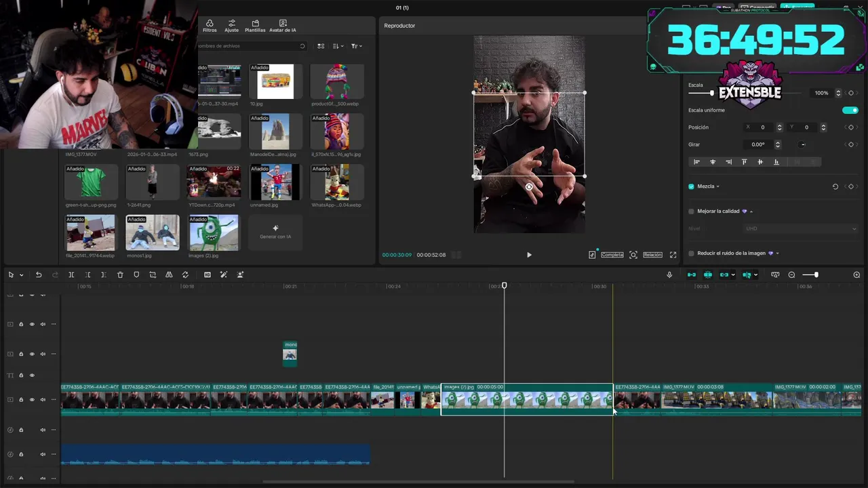Check Reducir el ruido de la imagen
This screenshot has height=488, width=868.
coord(691,253)
